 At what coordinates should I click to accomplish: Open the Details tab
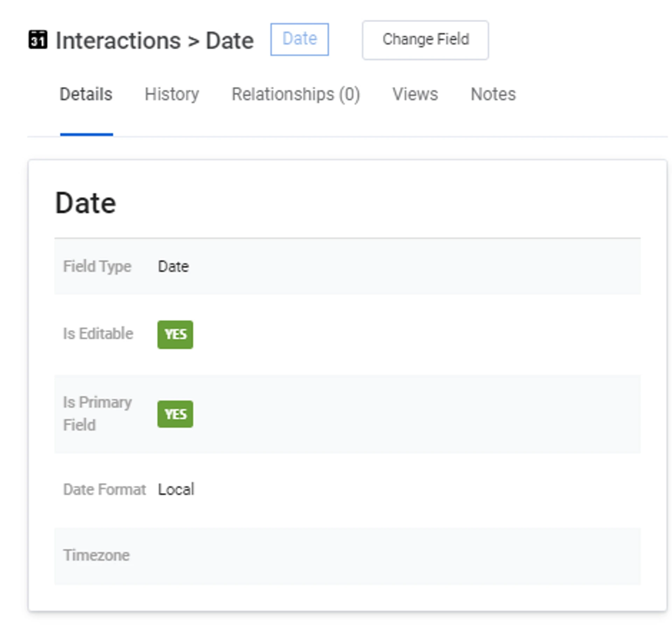tap(86, 94)
